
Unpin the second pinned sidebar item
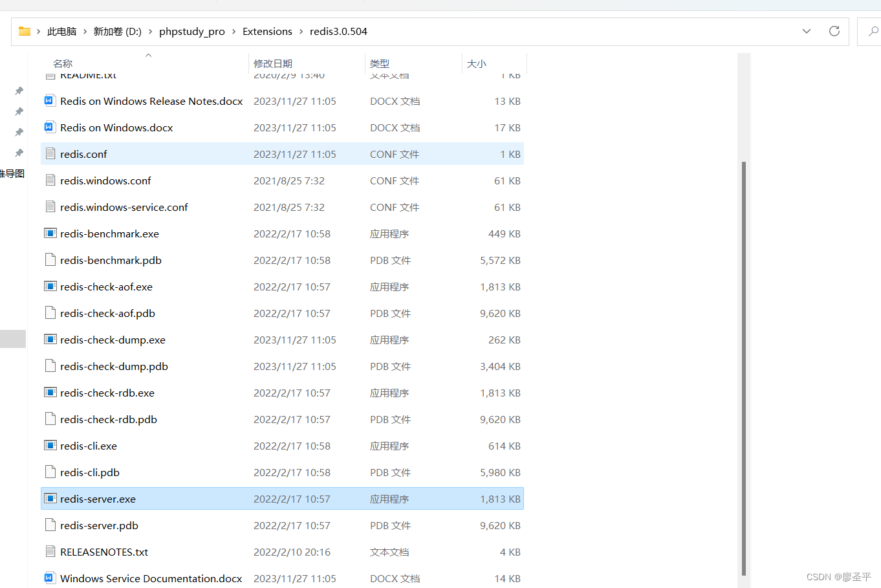pyautogui.click(x=19, y=111)
